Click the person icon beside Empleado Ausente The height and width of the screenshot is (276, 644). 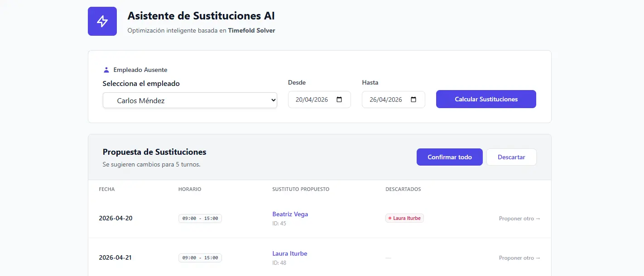click(106, 70)
